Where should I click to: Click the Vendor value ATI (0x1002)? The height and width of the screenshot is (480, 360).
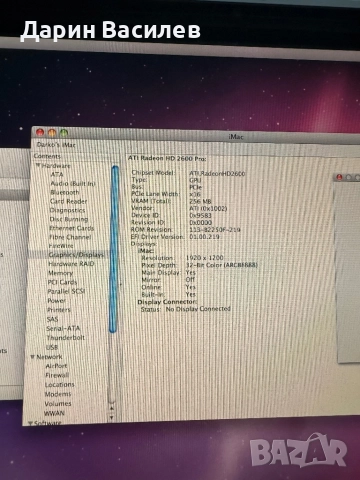click(x=208, y=208)
